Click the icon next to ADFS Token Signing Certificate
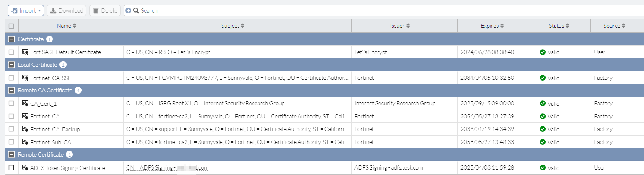Image resolution: width=644 pixels, height=175 pixels. pos(25,167)
